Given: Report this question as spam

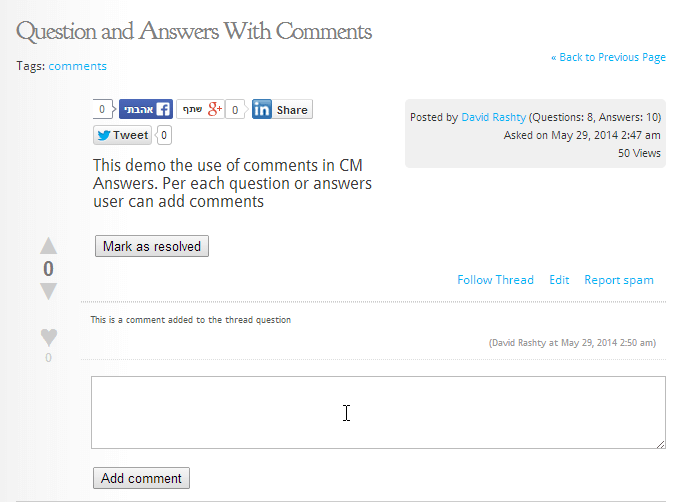Looking at the screenshot, I should pyautogui.click(x=619, y=280).
